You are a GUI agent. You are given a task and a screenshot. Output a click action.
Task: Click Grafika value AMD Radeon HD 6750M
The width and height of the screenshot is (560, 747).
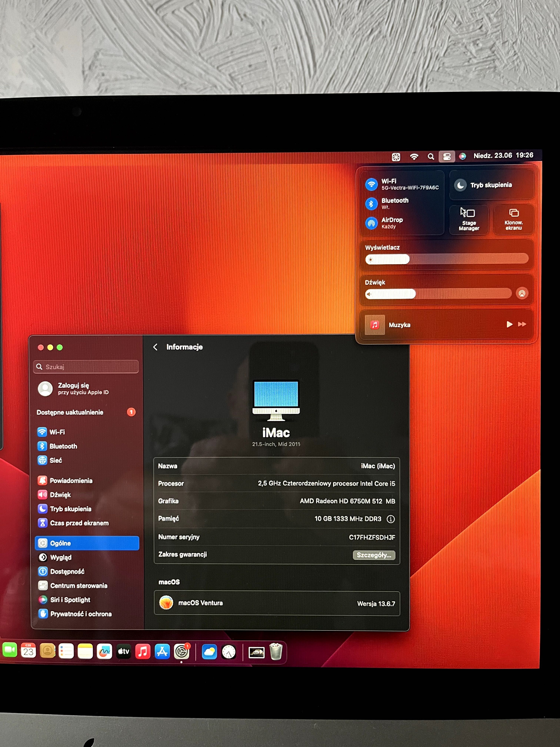point(347,501)
